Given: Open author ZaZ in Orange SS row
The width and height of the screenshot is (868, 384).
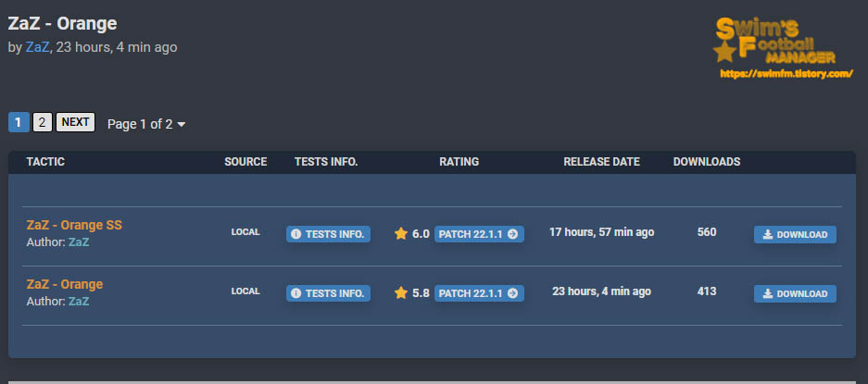Looking at the screenshot, I should pos(79,242).
